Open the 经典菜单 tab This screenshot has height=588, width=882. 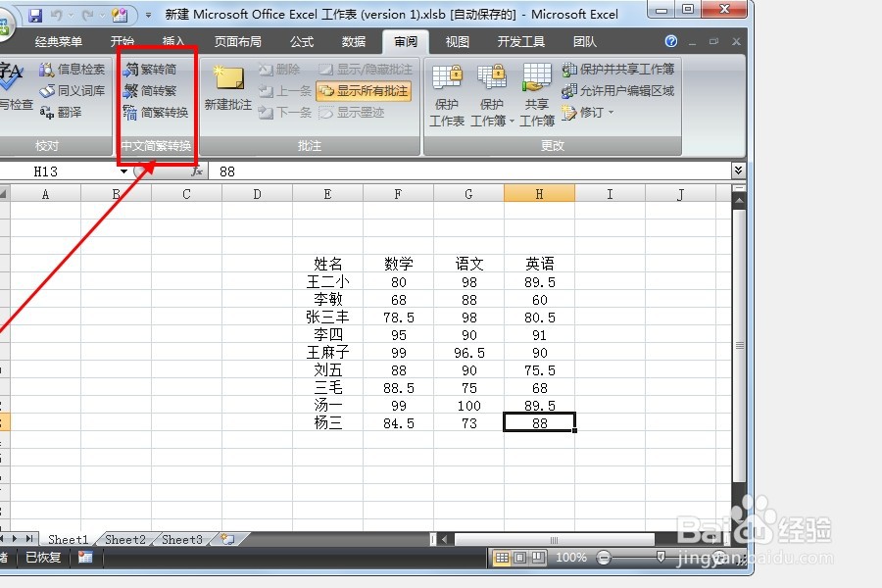(x=59, y=41)
